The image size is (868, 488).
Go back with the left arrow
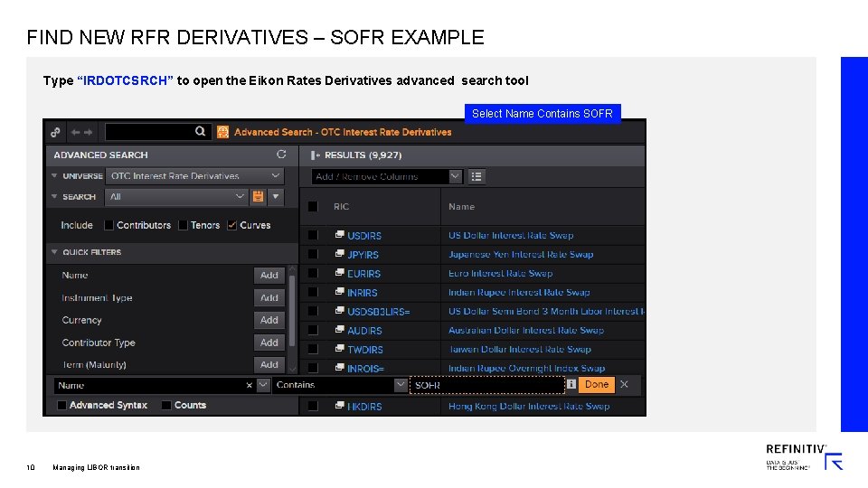point(76,132)
